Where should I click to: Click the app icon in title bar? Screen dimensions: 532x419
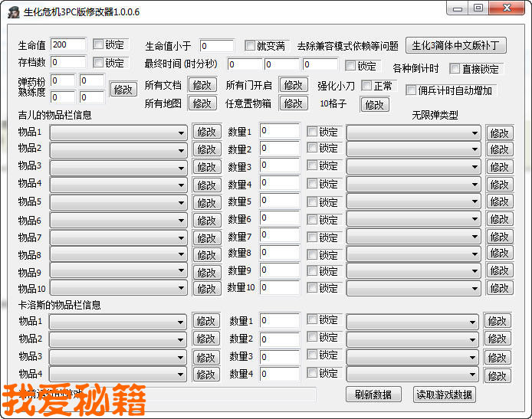pyautogui.click(x=11, y=9)
